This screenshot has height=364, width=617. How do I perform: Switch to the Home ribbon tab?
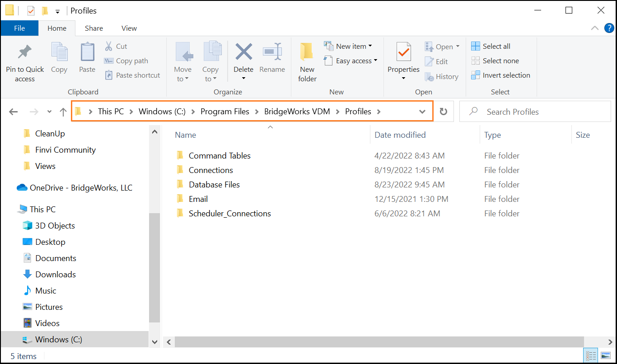(57, 28)
